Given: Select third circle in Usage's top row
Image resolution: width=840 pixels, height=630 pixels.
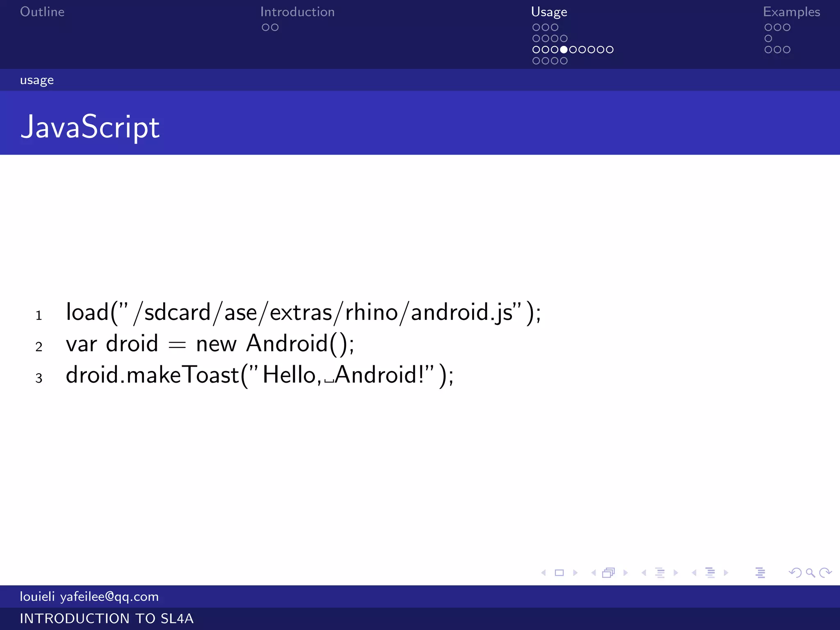Looking at the screenshot, I should pos(555,27).
